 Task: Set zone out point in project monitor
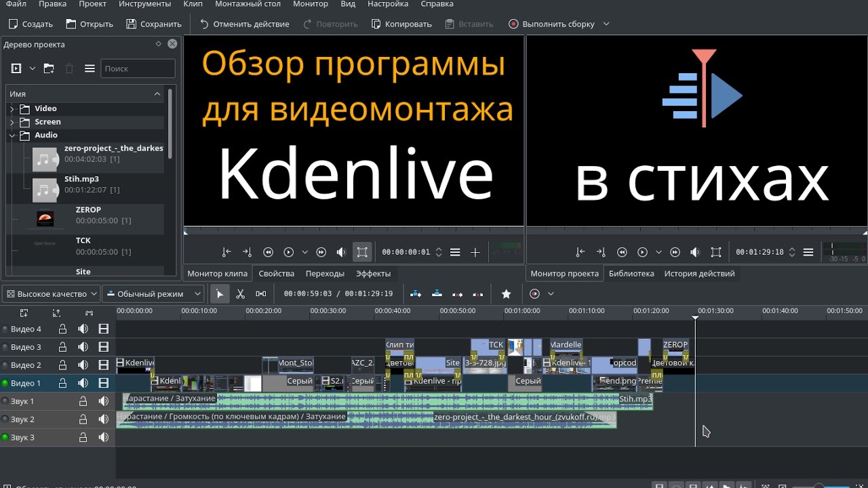(600, 252)
